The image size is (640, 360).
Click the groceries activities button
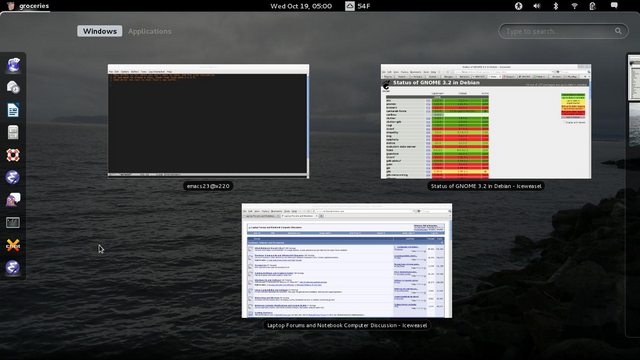28,6
